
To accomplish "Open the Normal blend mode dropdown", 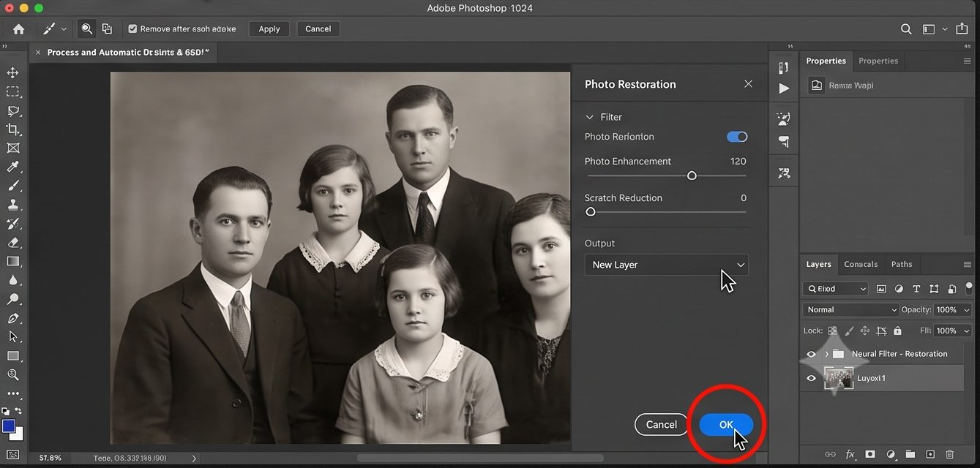I will (850, 309).
